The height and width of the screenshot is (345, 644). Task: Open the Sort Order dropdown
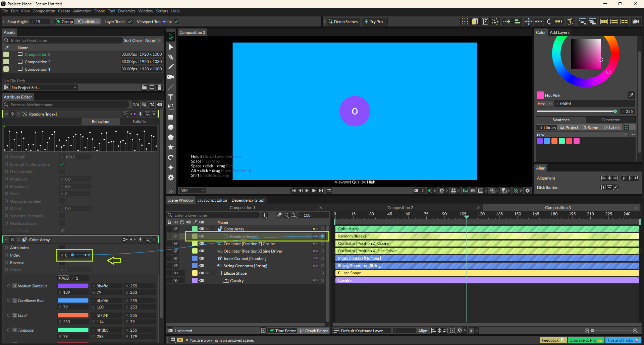(x=153, y=41)
